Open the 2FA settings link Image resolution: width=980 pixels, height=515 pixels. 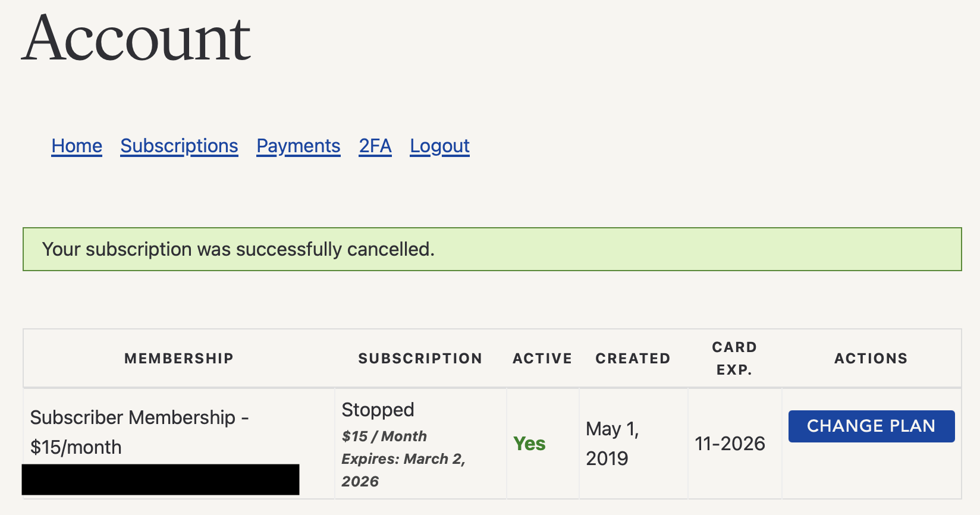tap(375, 146)
